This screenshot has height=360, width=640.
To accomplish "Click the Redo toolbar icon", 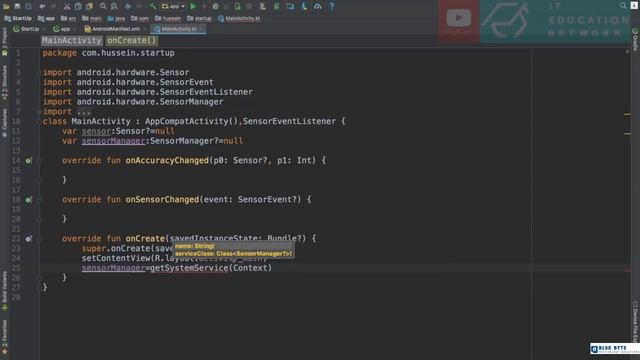I will 53,7.
